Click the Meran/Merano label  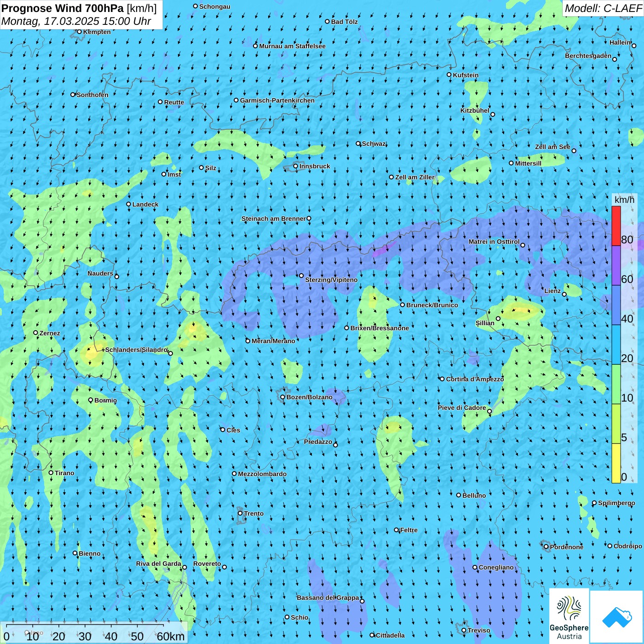(x=273, y=341)
